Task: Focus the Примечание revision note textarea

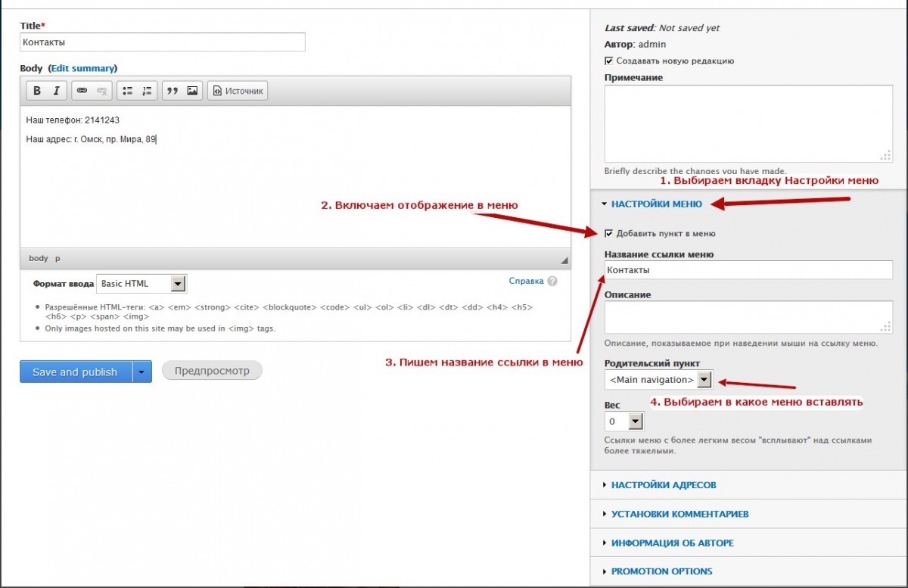Action: point(749,123)
